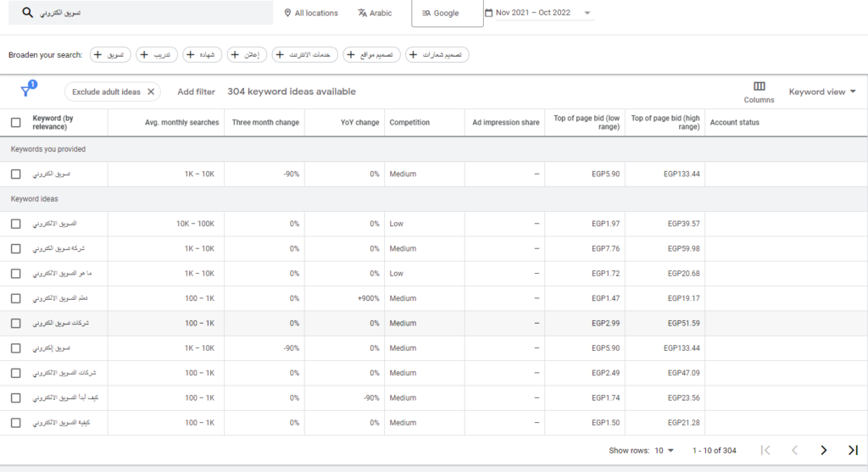Click the search magnifier icon
Viewport: 868px width, 472px height.
(x=27, y=14)
